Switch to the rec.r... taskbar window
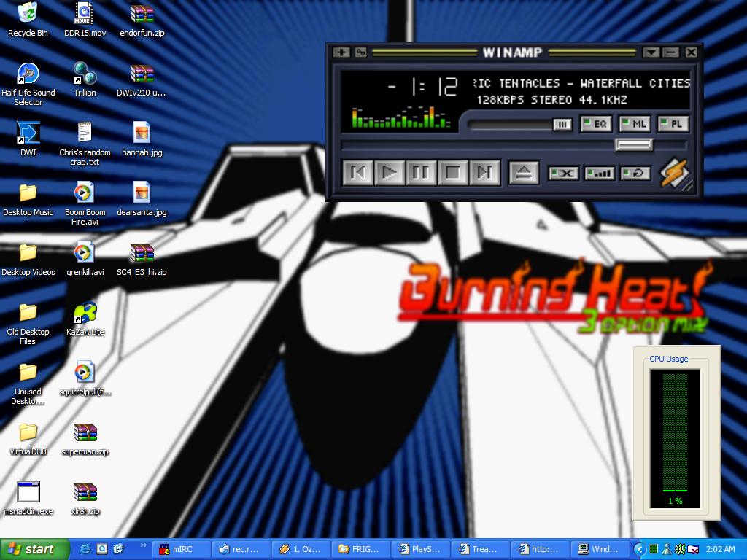747x560 pixels. tap(241, 549)
